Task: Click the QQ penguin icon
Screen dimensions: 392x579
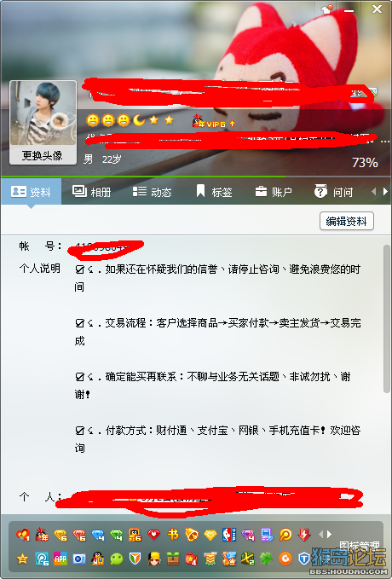Action: point(98,559)
